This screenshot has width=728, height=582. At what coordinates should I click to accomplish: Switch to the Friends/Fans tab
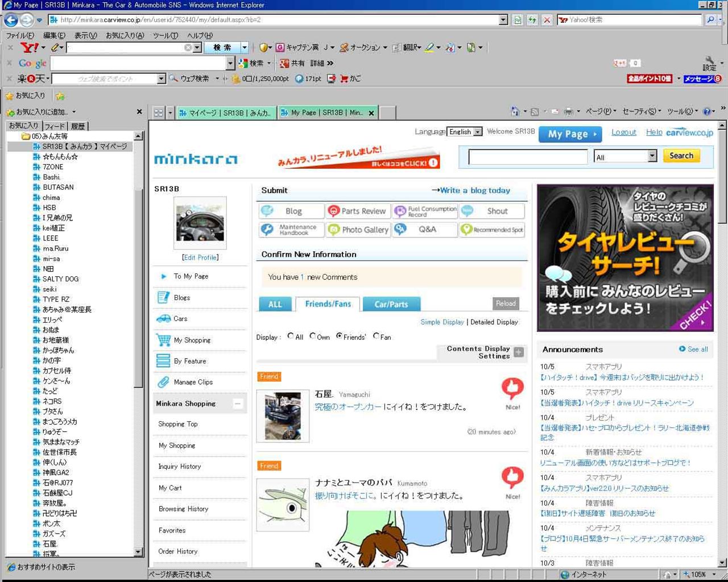328,304
